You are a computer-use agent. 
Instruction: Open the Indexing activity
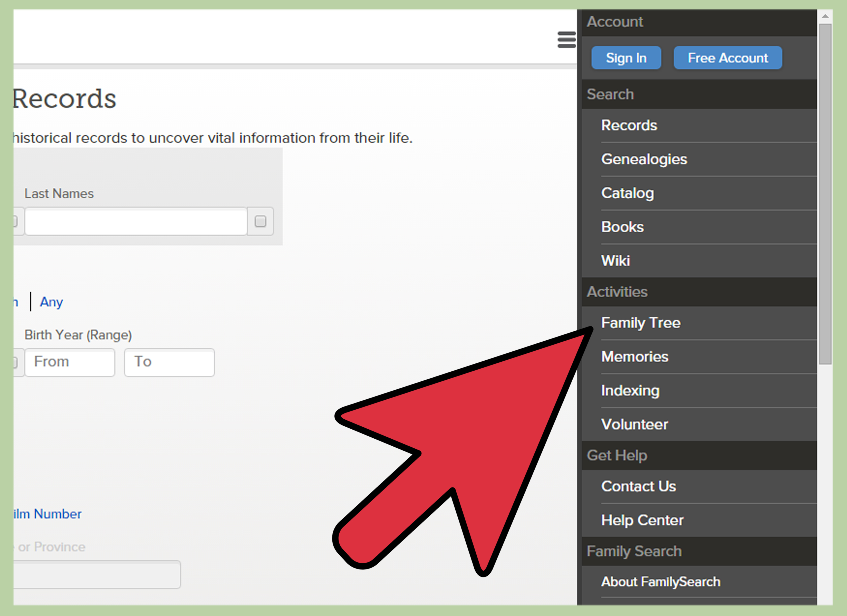pos(630,390)
